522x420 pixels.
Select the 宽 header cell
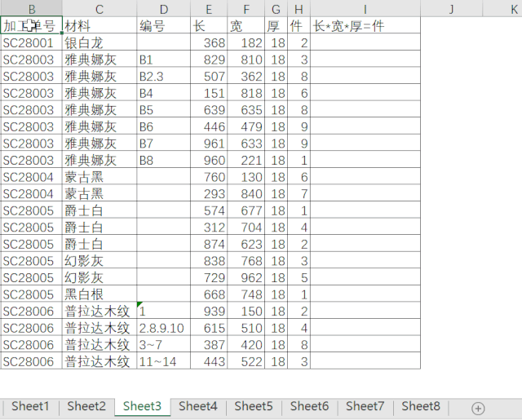pos(246,25)
